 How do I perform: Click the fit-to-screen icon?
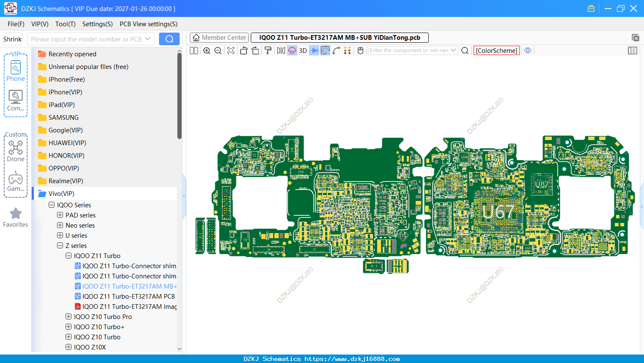point(231,51)
